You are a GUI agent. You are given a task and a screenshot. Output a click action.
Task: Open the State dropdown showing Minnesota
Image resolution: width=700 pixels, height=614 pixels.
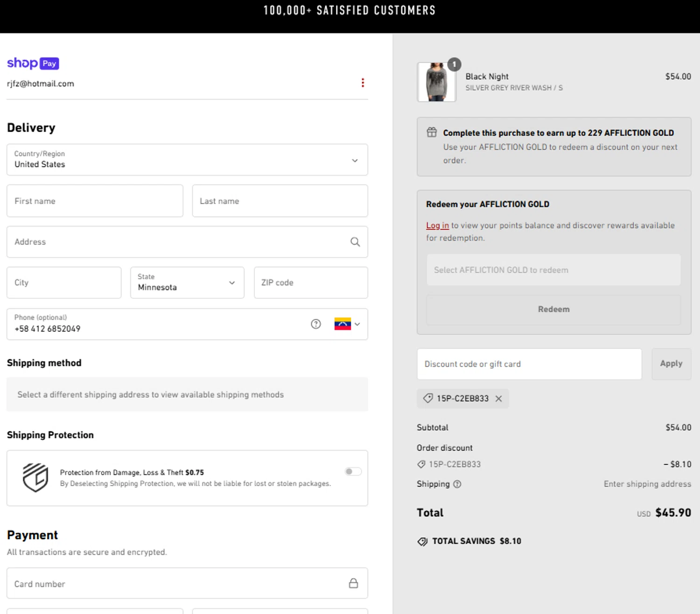187,282
